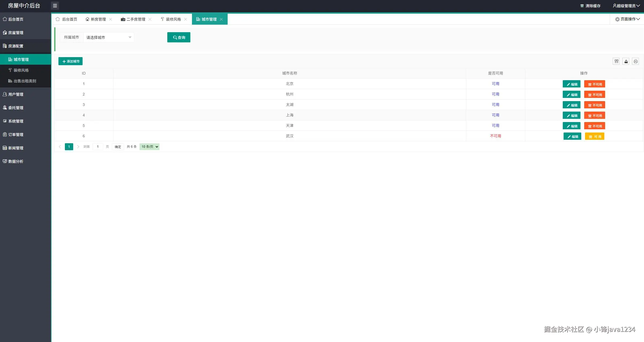Open the 10 条/页 page size dropdown
Viewport: 644px width, 342px height.
point(150,147)
